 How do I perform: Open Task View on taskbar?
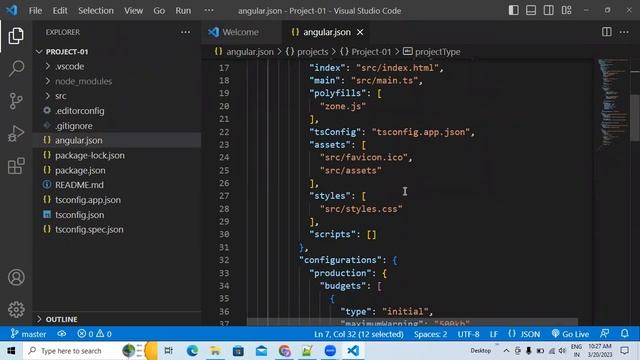pyautogui.click(x=169, y=351)
